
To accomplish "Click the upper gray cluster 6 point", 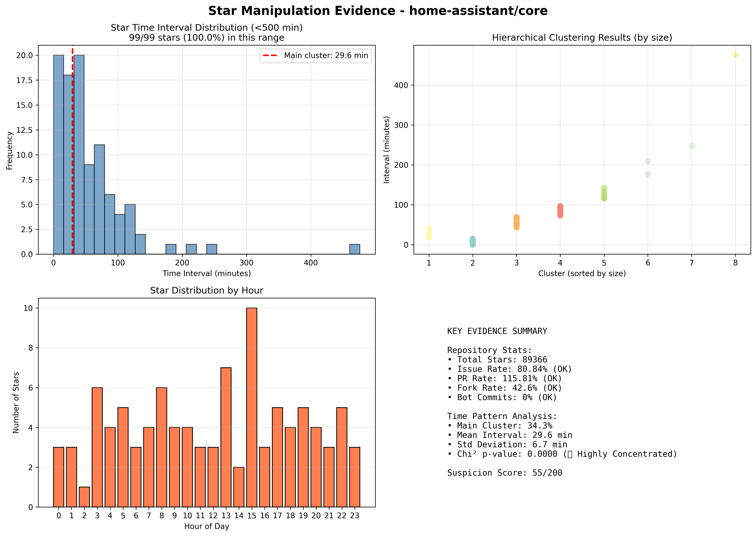I will click(648, 161).
